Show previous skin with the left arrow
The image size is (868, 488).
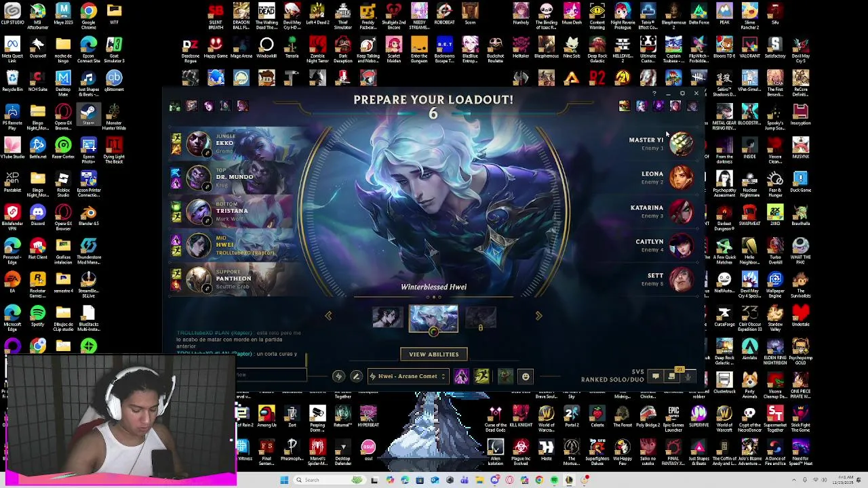(x=328, y=316)
